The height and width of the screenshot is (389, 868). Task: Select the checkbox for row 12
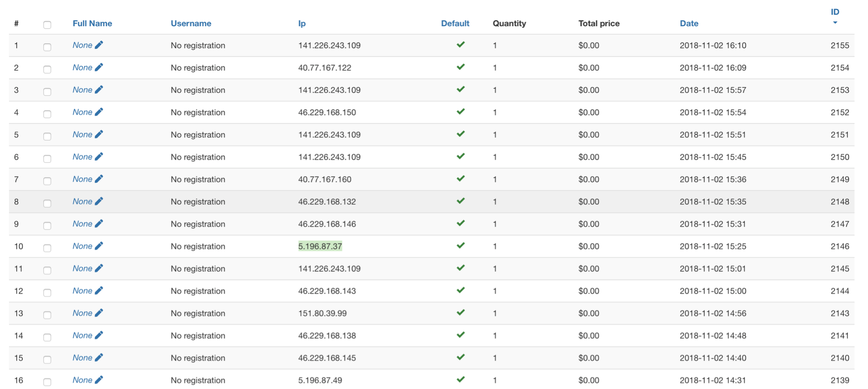tap(47, 293)
